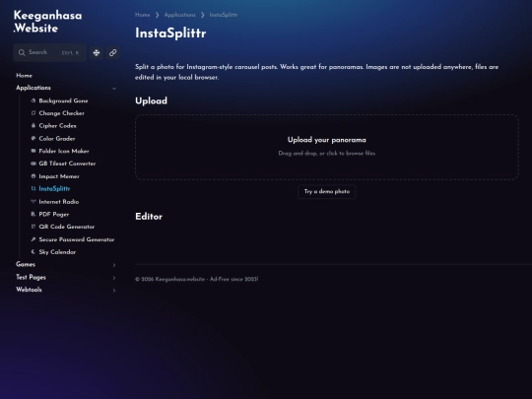
Task: Expand the Webtools section chevron
Action: point(114,291)
